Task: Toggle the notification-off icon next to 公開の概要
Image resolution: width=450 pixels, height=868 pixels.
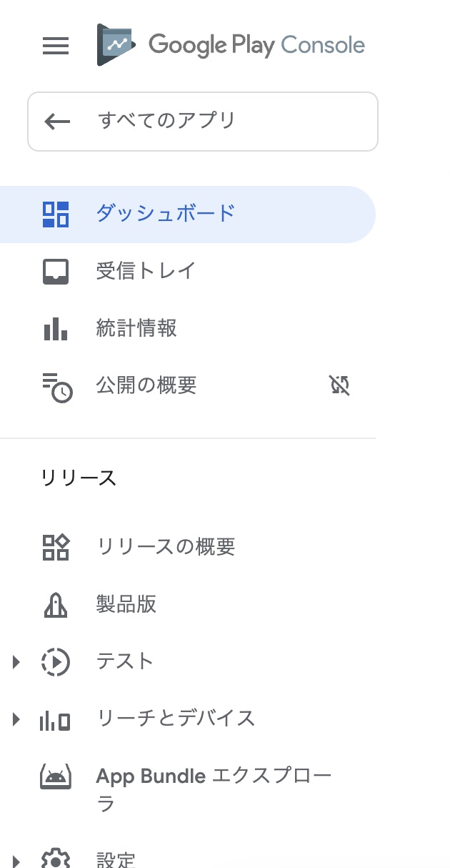Action: [x=340, y=385]
